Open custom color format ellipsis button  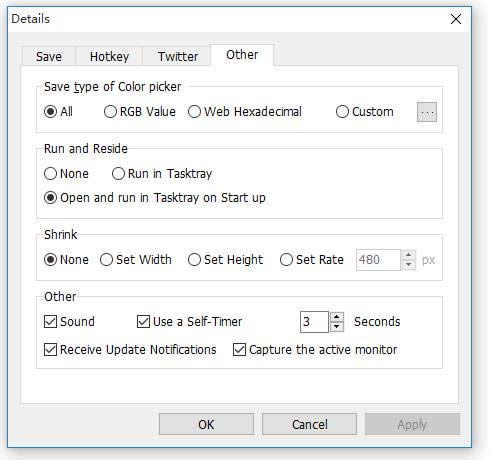pyautogui.click(x=427, y=112)
